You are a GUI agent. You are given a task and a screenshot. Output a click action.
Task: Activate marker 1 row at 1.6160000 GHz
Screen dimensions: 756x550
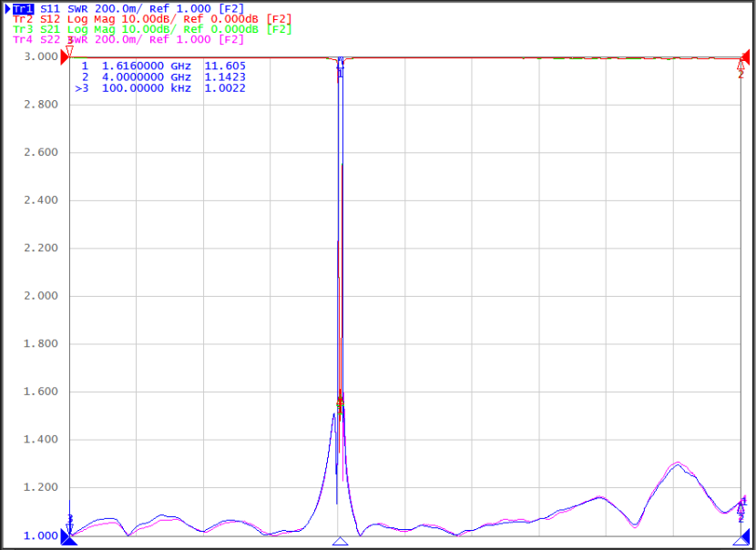point(163,66)
